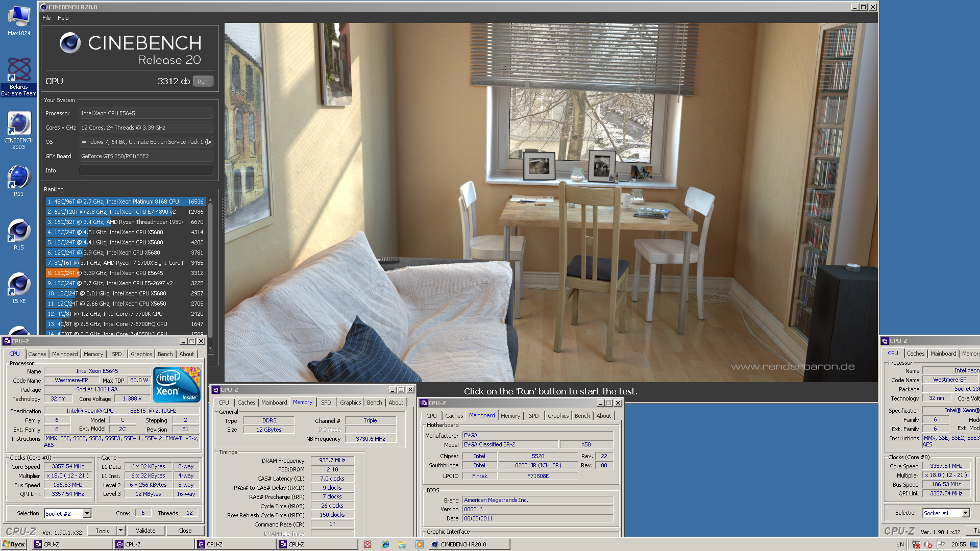Activate the fourth CPU-Z taskbar button
The height and width of the screenshot is (551, 980).
click(x=317, y=544)
